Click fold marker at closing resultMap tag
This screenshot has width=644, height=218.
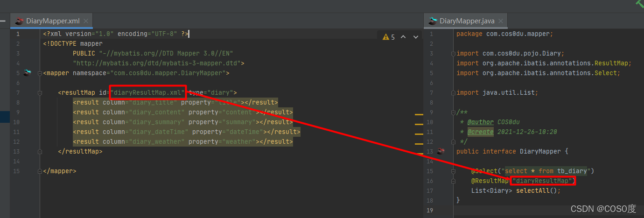tap(40, 152)
